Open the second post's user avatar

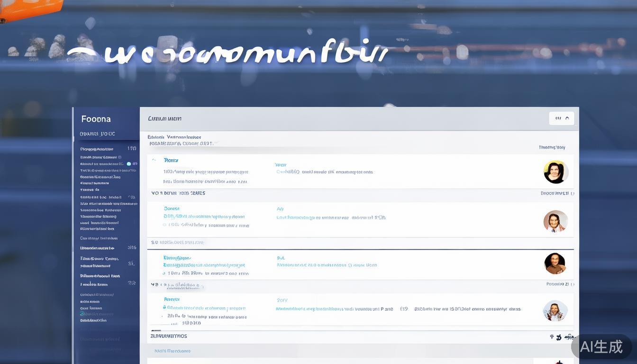[x=555, y=221]
